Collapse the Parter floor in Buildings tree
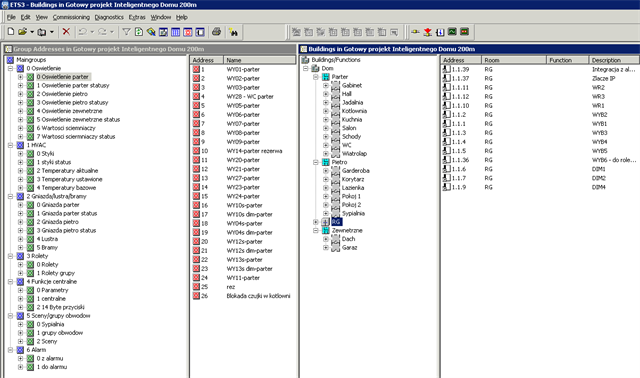 coord(316,77)
